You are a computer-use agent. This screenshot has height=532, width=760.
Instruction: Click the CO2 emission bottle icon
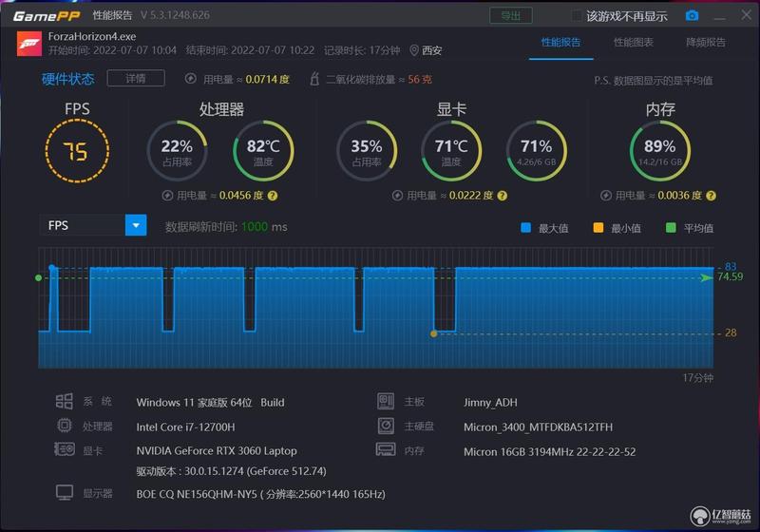(x=314, y=79)
